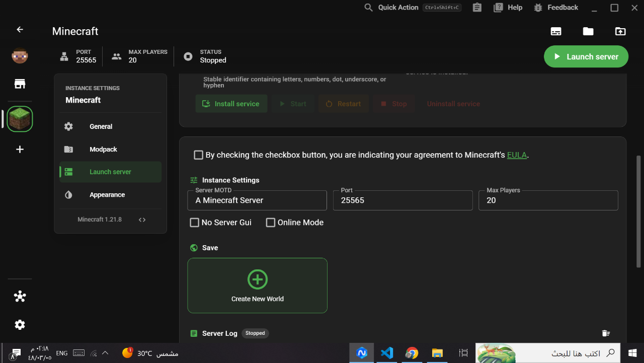Open the instance folder icon at top right
The image size is (644, 363).
588,31
